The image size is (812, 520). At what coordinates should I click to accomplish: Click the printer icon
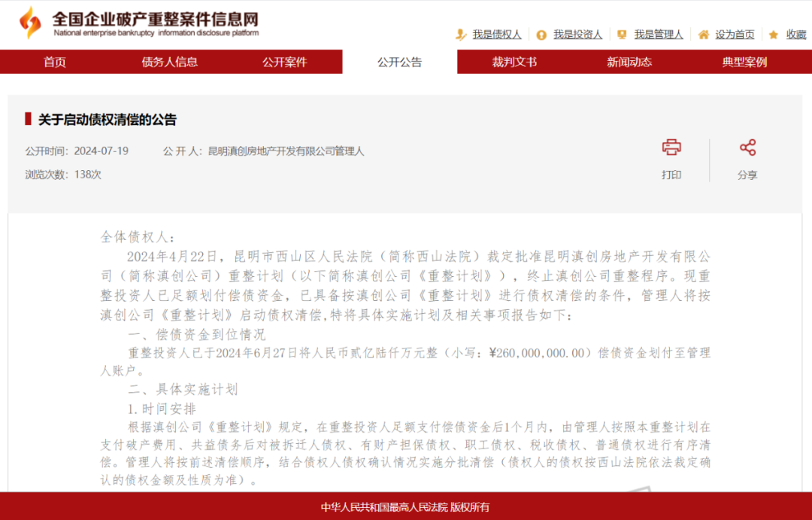click(671, 147)
